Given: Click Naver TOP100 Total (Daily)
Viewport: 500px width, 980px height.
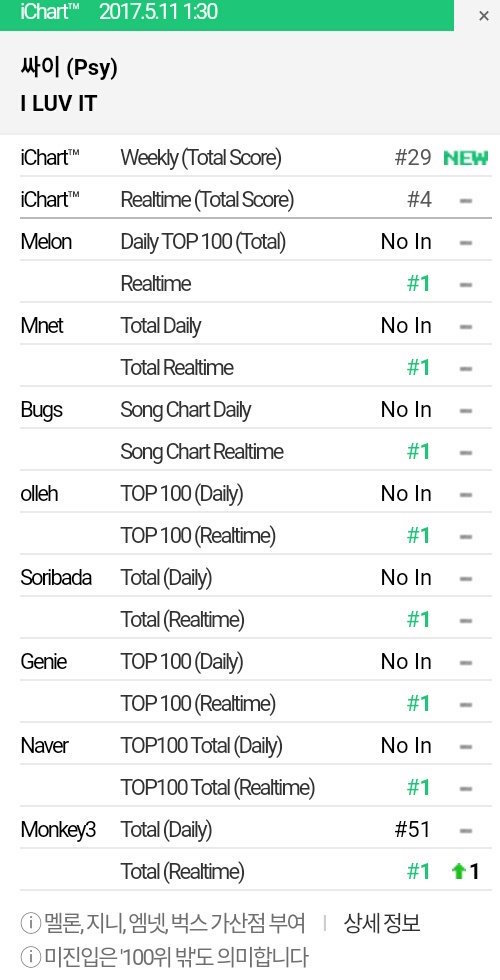Looking at the screenshot, I should [201, 746].
